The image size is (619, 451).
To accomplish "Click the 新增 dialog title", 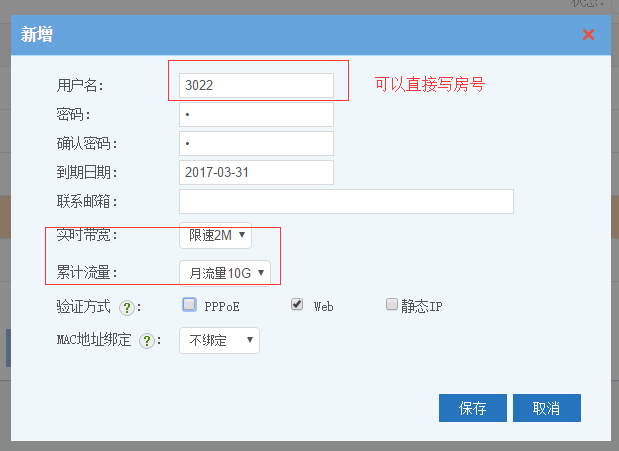I will click(38, 35).
